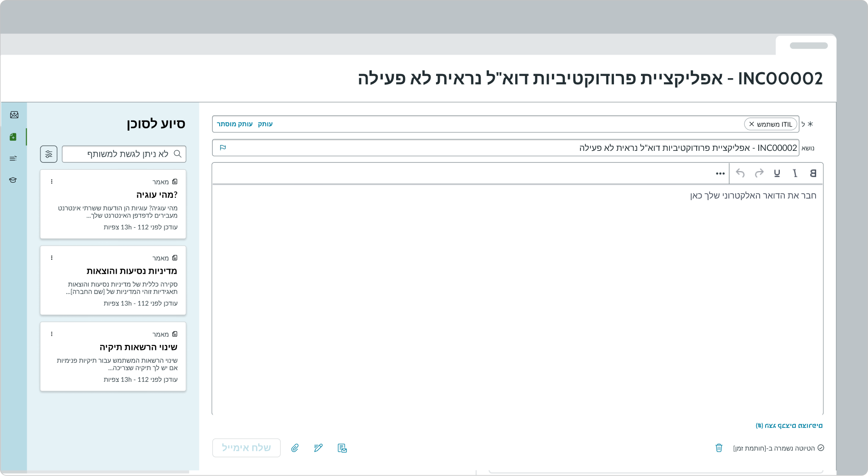
Task: Insert a signature with the pen icon
Action: [318, 447]
